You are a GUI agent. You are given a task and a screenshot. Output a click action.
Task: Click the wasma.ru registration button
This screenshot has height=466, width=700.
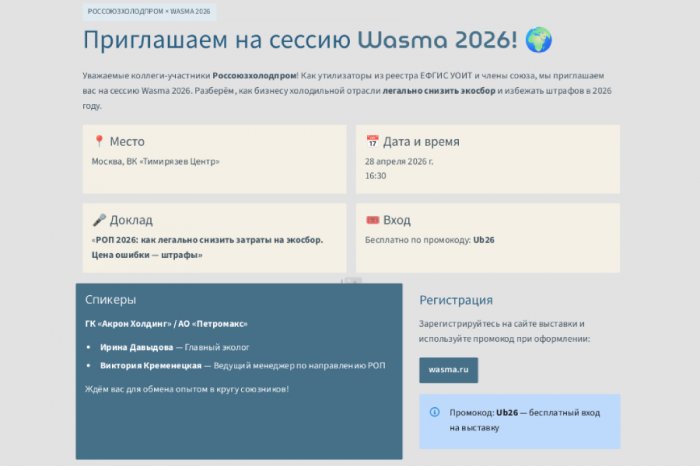[448, 370]
